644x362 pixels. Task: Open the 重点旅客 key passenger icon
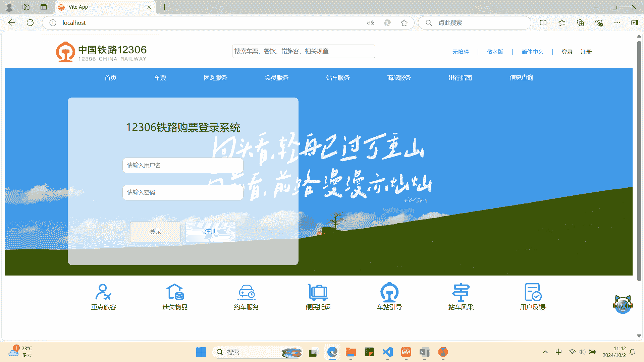[103, 292]
